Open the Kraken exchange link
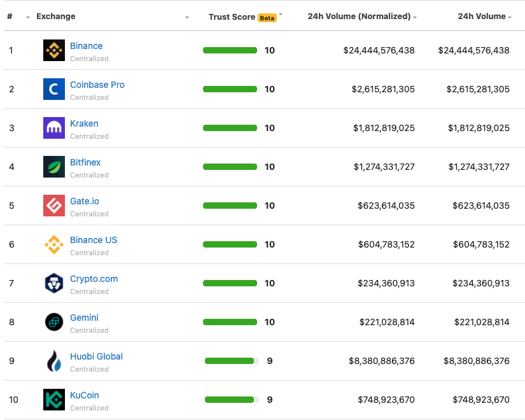The image size is (525, 420). tap(84, 123)
